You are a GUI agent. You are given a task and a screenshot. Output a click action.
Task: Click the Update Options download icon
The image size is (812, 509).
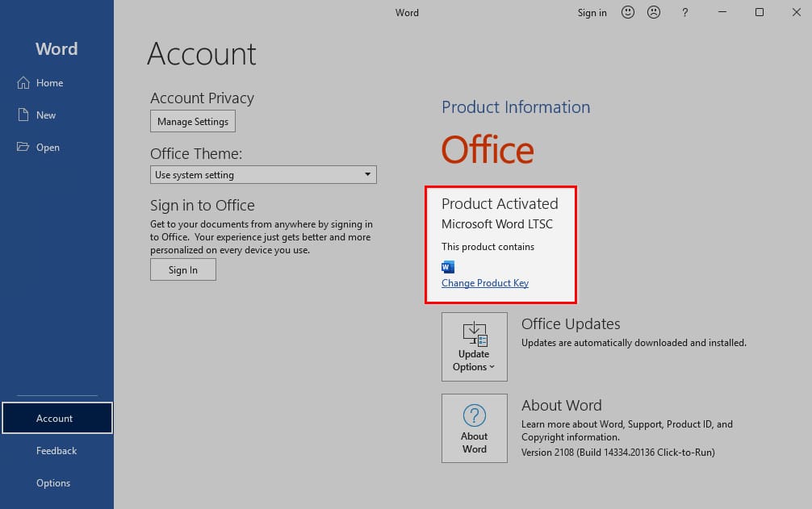click(x=475, y=334)
